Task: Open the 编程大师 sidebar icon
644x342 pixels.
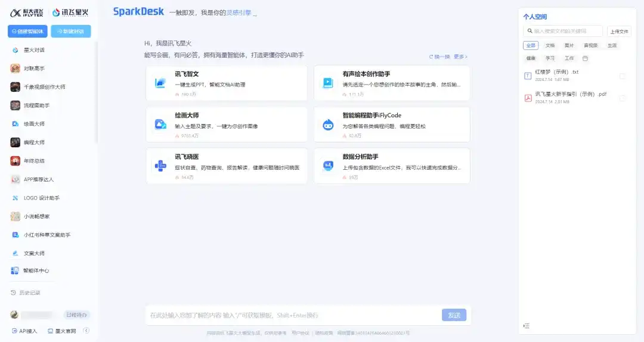Action: coord(15,142)
